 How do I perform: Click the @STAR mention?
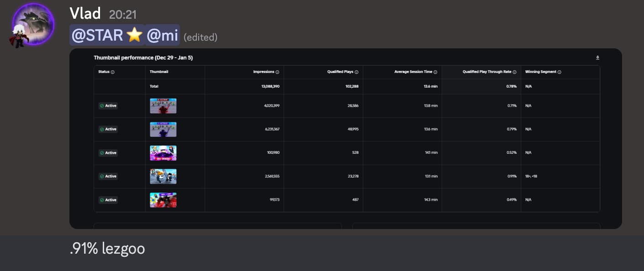[107, 36]
